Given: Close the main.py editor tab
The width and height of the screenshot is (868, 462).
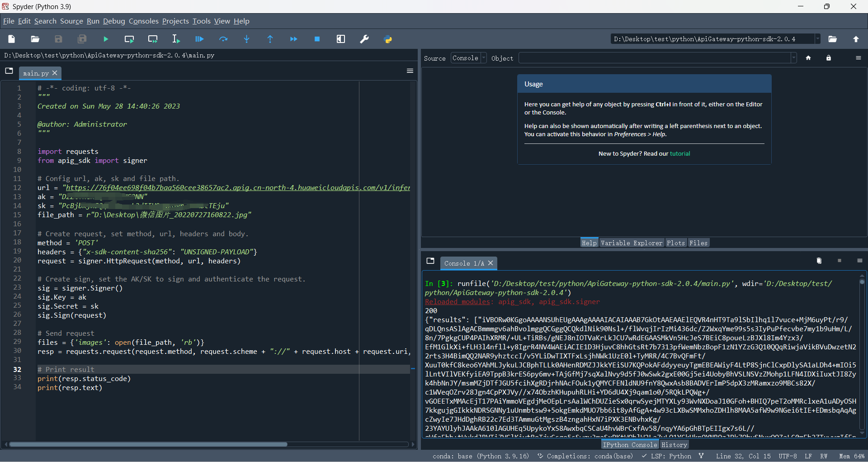Looking at the screenshot, I should pyautogui.click(x=55, y=73).
